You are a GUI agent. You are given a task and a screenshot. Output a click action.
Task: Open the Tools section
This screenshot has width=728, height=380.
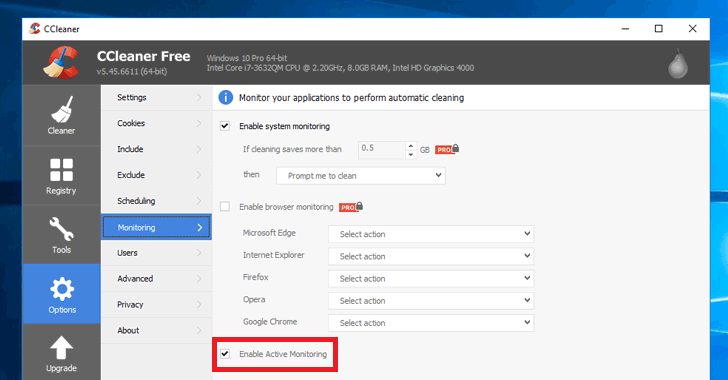(61, 235)
